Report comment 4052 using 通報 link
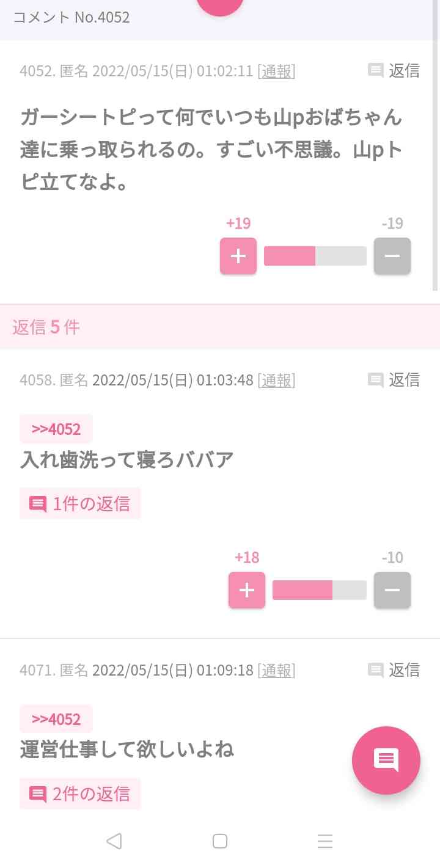The height and width of the screenshot is (868, 440). (x=276, y=71)
